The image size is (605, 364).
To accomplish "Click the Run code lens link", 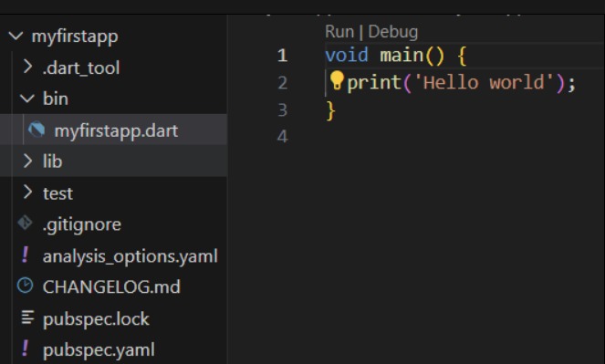I will click(x=339, y=32).
